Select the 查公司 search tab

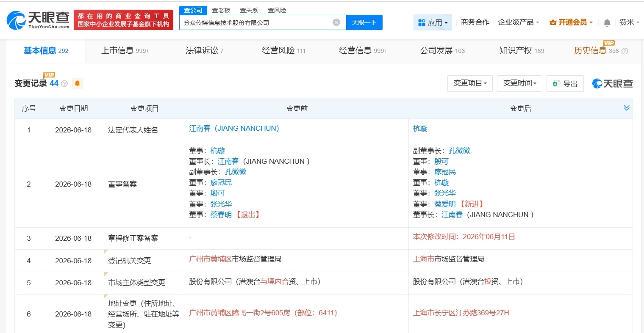point(193,10)
